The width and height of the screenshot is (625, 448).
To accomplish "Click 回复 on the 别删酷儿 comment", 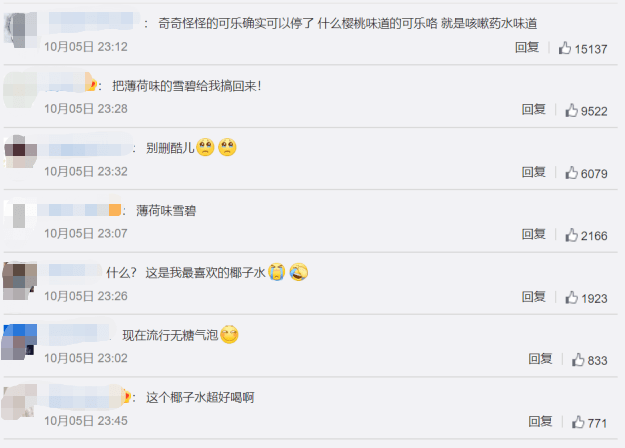I will (x=534, y=172).
